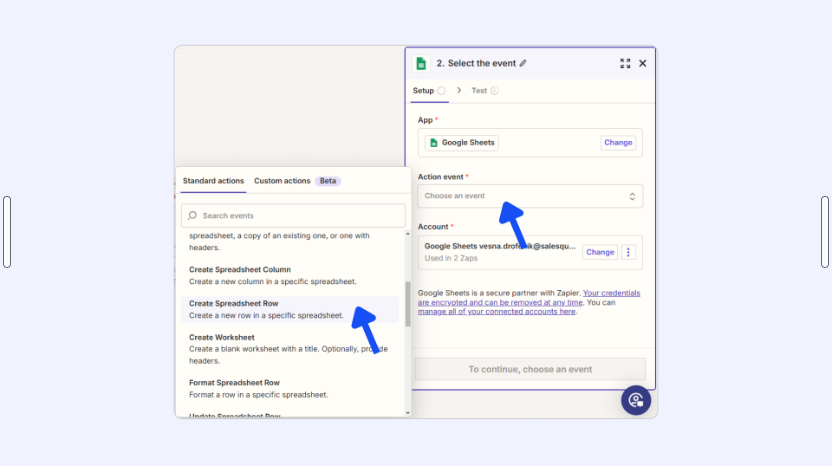
Task: Click the Google Sheets app chip
Action: 462,143
